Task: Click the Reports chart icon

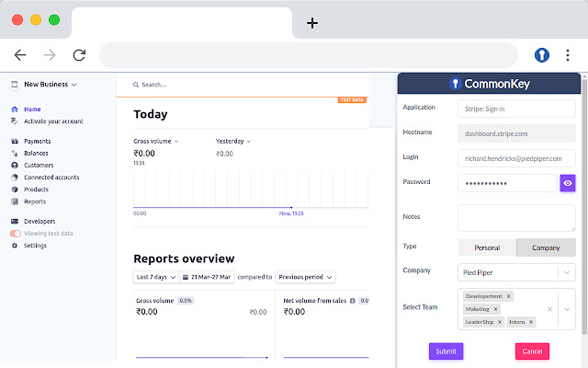Action: (x=15, y=201)
